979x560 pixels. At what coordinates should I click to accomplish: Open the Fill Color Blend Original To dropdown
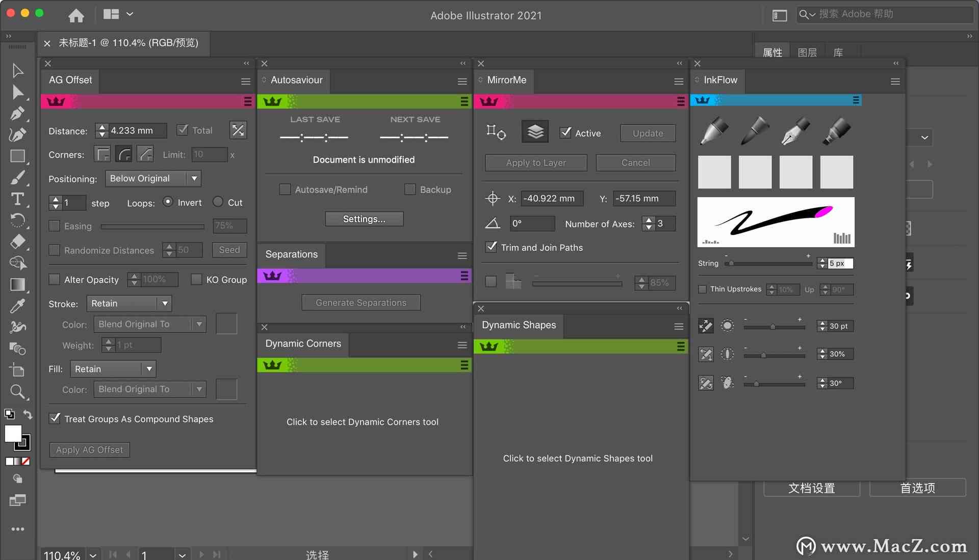click(150, 389)
